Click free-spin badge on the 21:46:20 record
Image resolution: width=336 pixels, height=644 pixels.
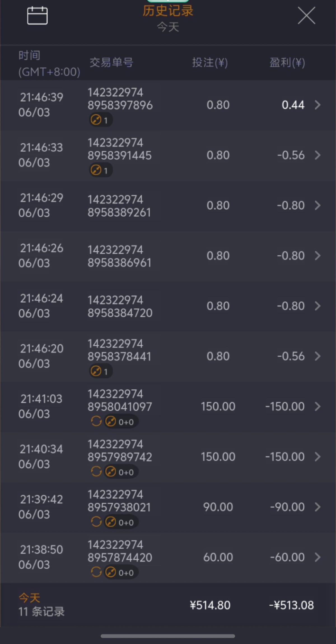pos(101,371)
